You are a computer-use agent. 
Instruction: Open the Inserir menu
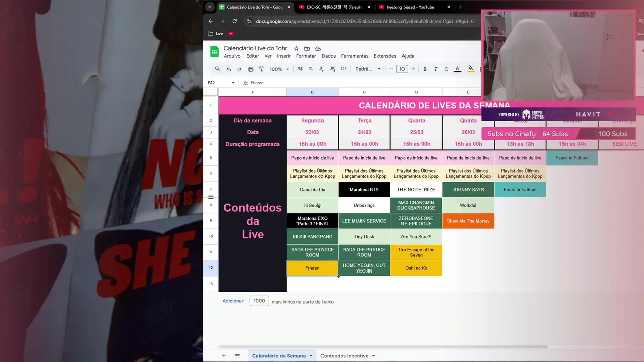click(284, 56)
